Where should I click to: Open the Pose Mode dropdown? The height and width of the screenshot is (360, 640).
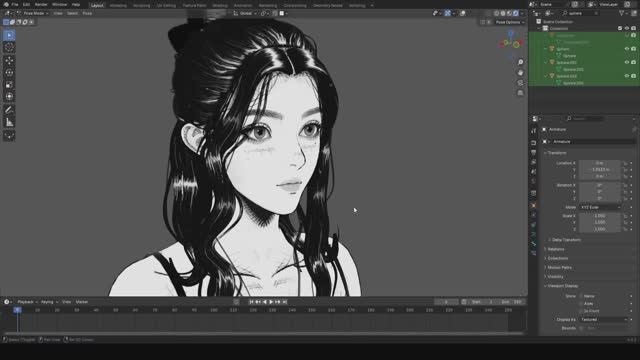(x=33, y=13)
